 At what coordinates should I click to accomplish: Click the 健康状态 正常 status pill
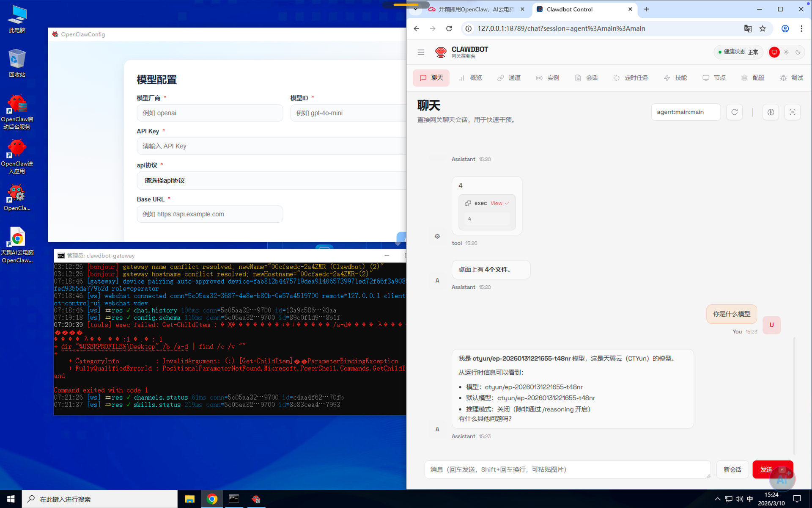pyautogui.click(x=738, y=52)
